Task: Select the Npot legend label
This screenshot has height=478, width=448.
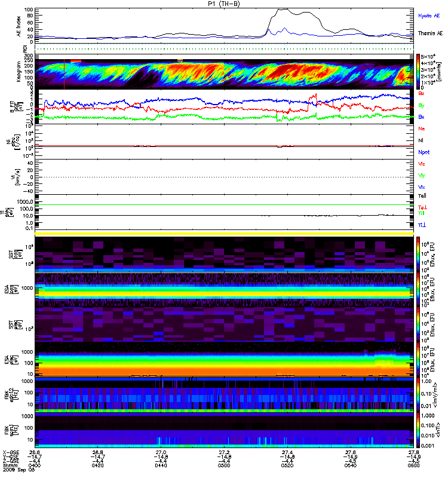Action: pos(424,152)
